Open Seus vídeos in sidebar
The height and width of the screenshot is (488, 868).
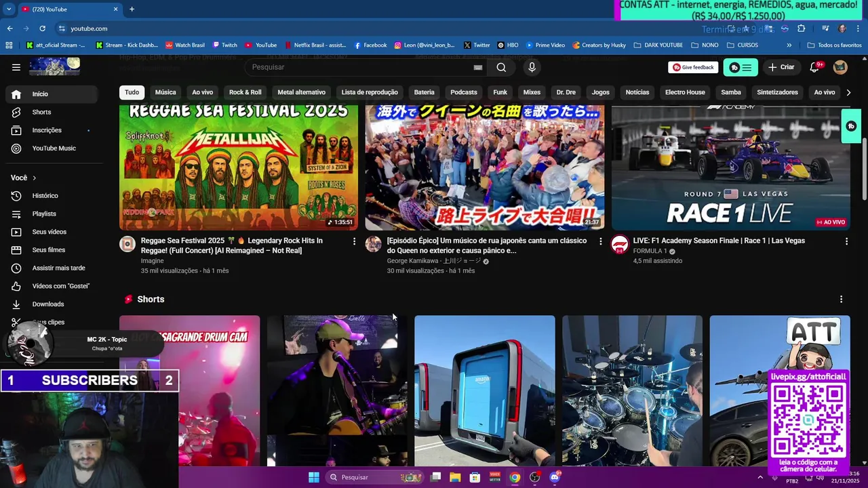click(50, 232)
